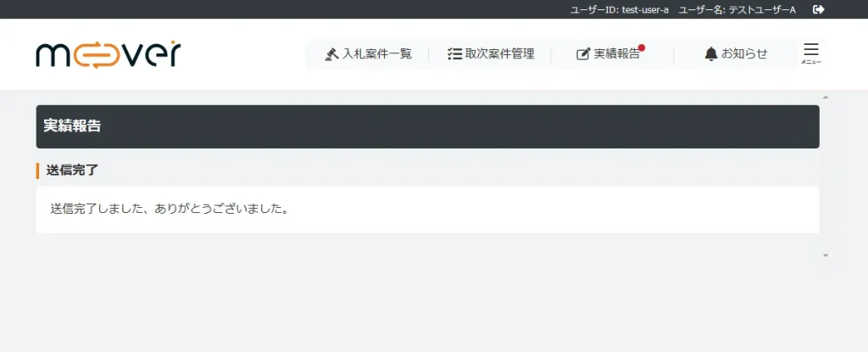Click the bell notification icon
The width and height of the screenshot is (868, 352).
click(711, 54)
